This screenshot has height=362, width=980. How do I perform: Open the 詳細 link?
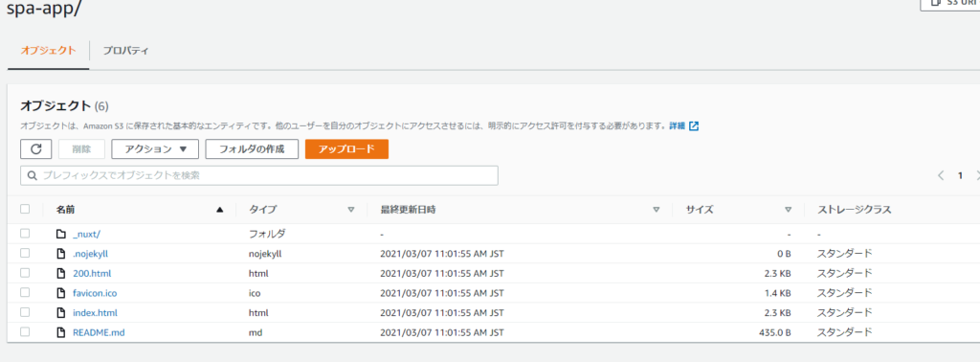pyautogui.click(x=677, y=125)
